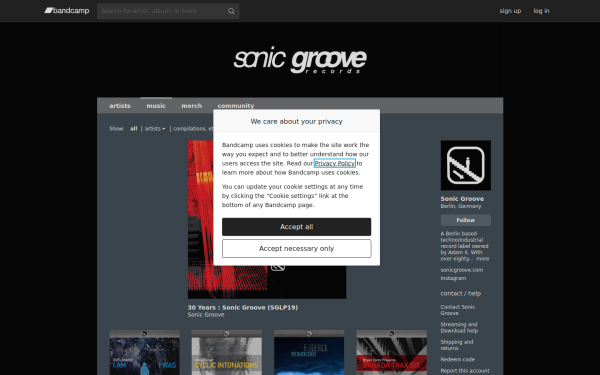Image resolution: width=600 pixels, height=375 pixels.
Task: Click Accept all cookies button
Action: click(x=297, y=227)
